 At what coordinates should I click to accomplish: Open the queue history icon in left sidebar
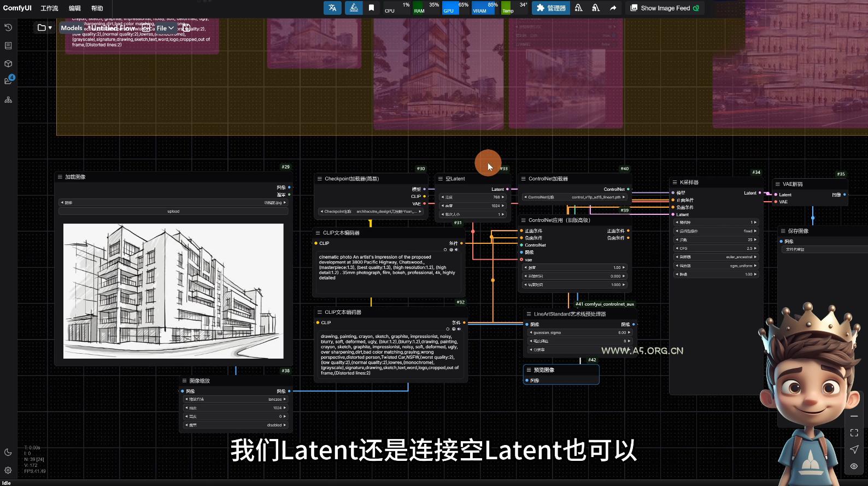click(8, 27)
